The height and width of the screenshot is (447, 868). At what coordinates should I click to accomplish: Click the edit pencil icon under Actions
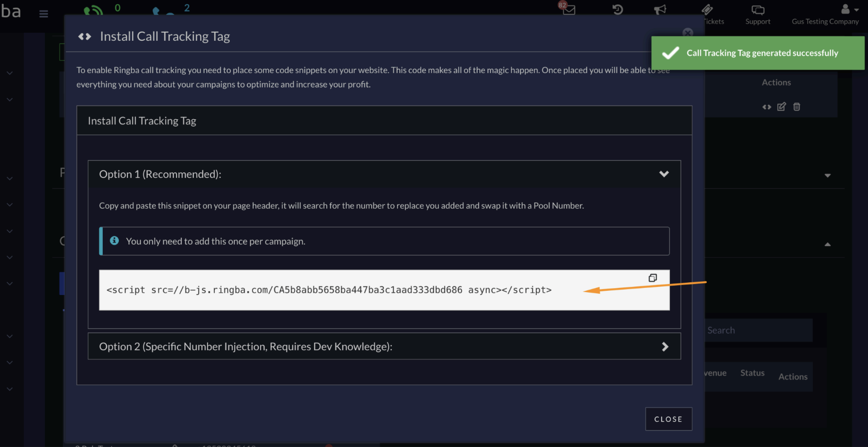click(x=781, y=107)
